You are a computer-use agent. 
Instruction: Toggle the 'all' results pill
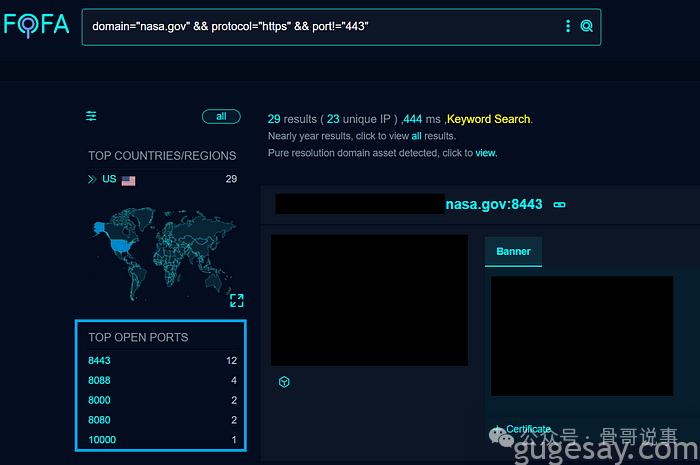(221, 116)
